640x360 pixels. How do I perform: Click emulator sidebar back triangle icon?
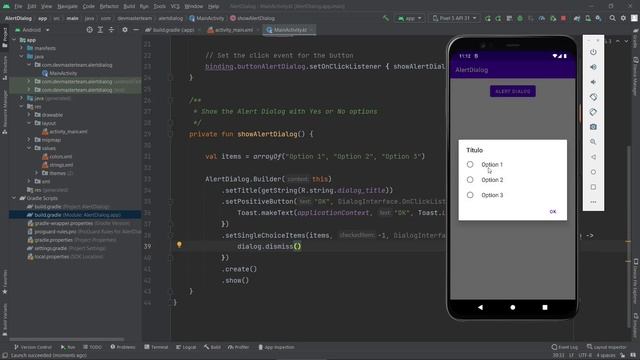(593, 157)
